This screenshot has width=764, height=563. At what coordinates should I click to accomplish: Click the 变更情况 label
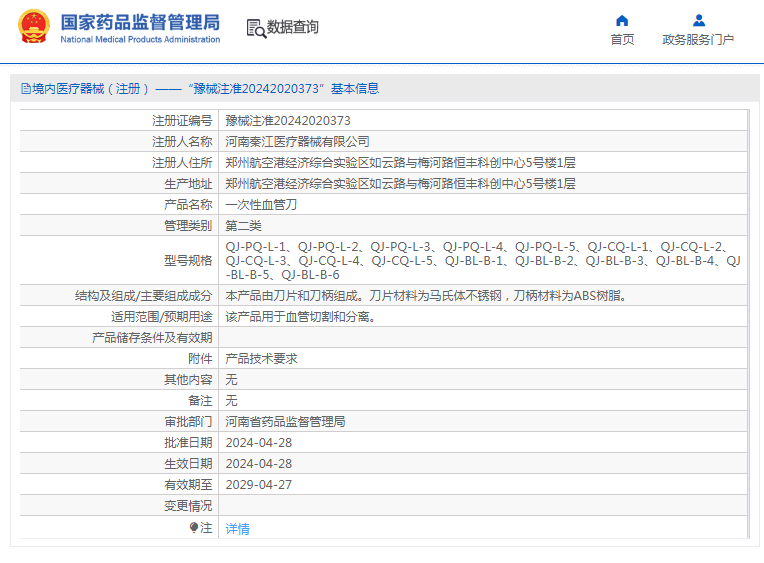[x=188, y=505]
